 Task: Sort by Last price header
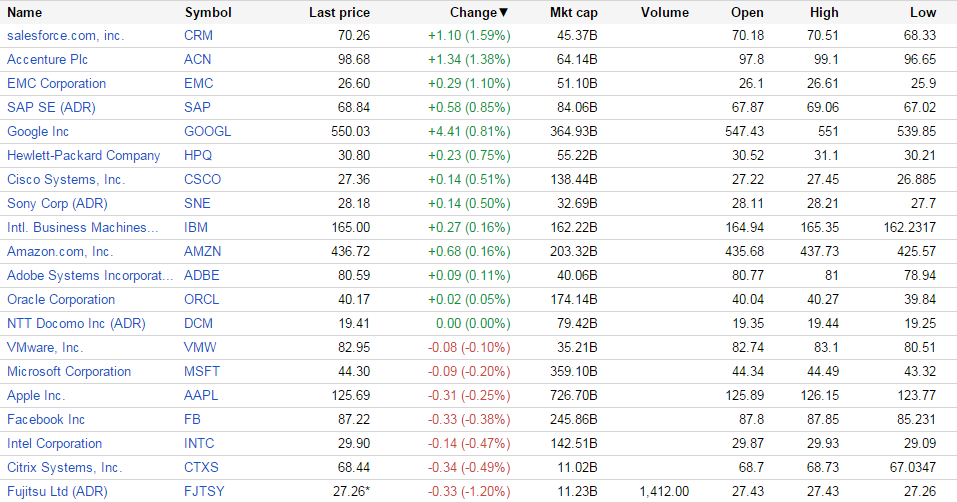(339, 13)
